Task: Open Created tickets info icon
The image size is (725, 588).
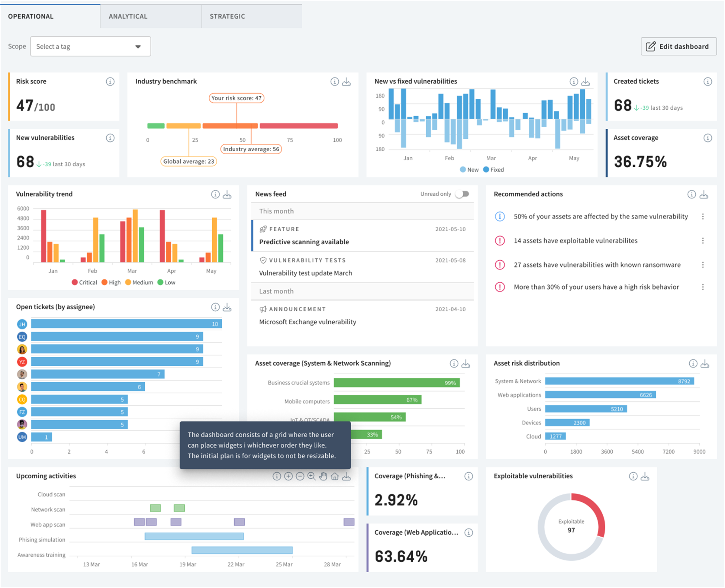Action: pyautogui.click(x=708, y=82)
